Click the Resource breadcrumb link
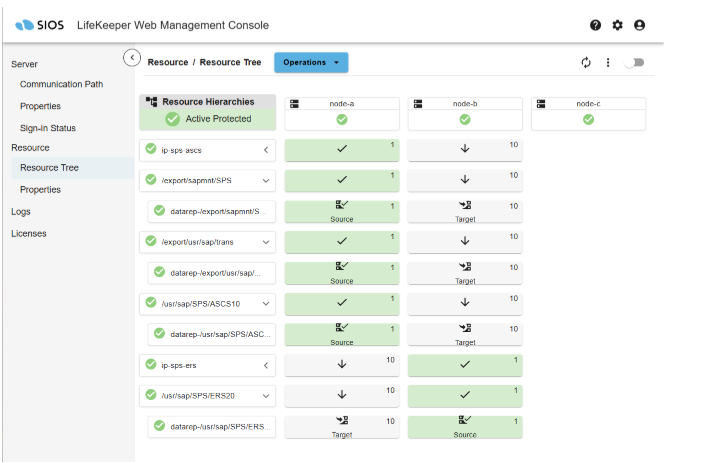 [168, 62]
